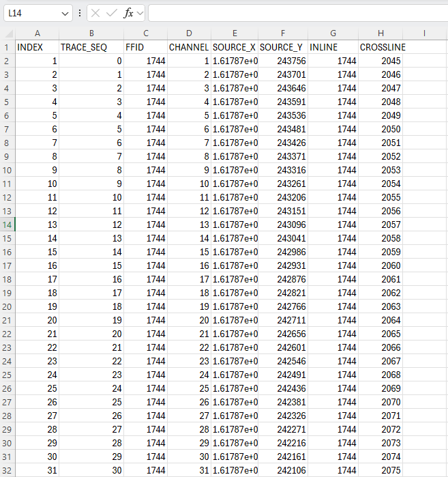Select column B header
Screen dimensions: 448x477
tap(91, 33)
